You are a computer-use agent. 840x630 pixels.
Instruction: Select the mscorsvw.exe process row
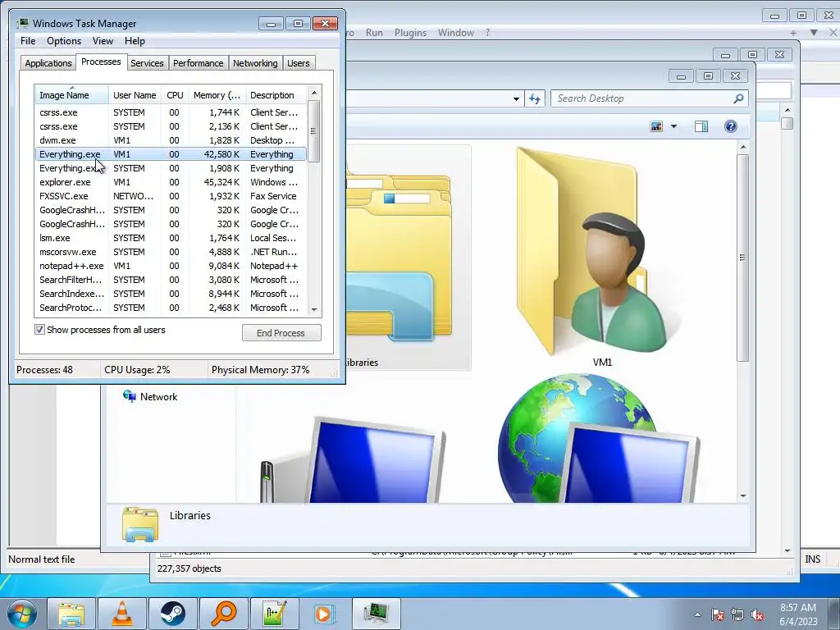tap(171, 252)
